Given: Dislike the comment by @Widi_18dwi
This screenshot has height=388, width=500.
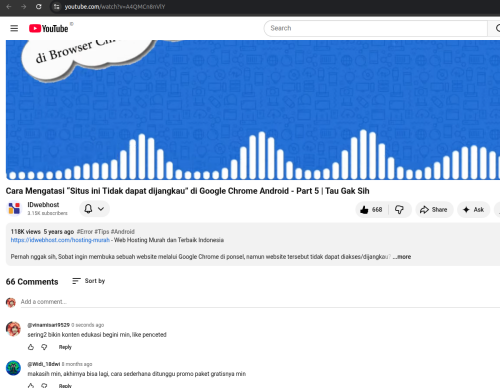Looking at the screenshot, I should click(44, 386).
